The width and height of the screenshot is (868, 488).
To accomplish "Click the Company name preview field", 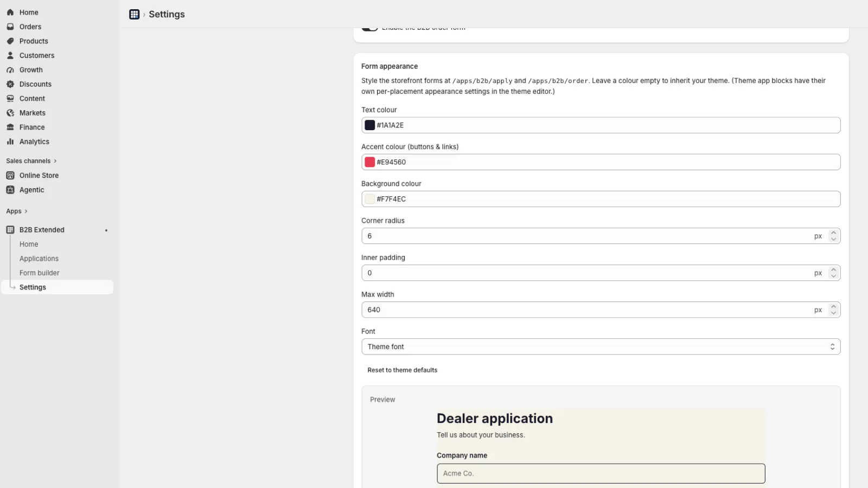I will click(601, 473).
